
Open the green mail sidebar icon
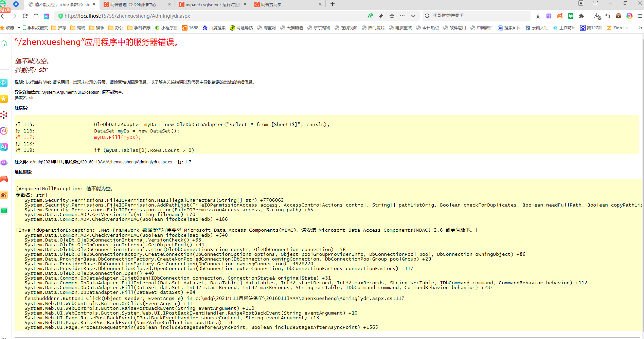(x=4, y=211)
